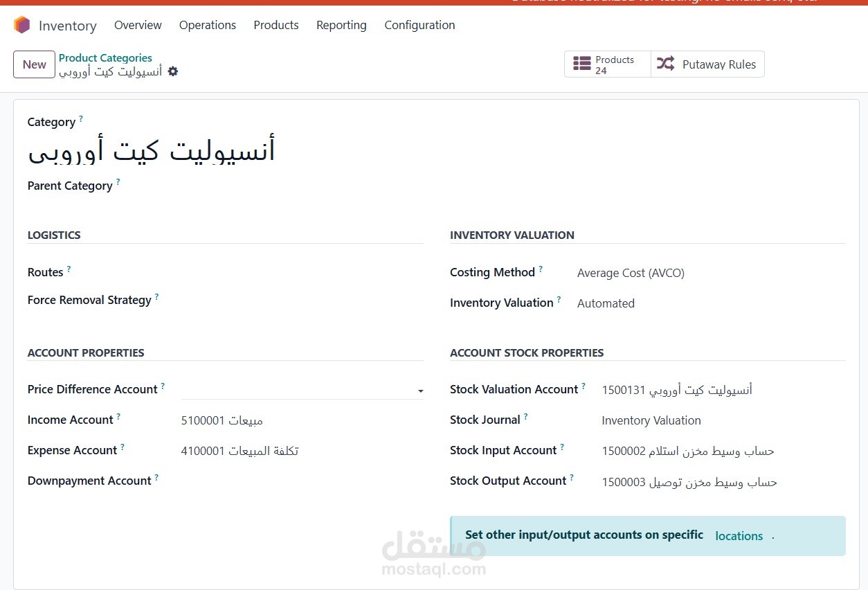The width and height of the screenshot is (868, 590).
Task: Open the gear actions icon beside category name
Action: click(x=173, y=71)
